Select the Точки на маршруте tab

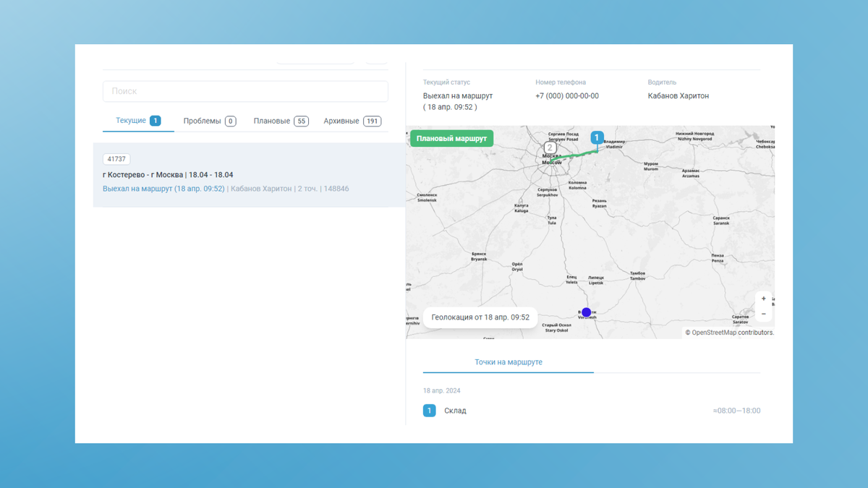click(509, 362)
